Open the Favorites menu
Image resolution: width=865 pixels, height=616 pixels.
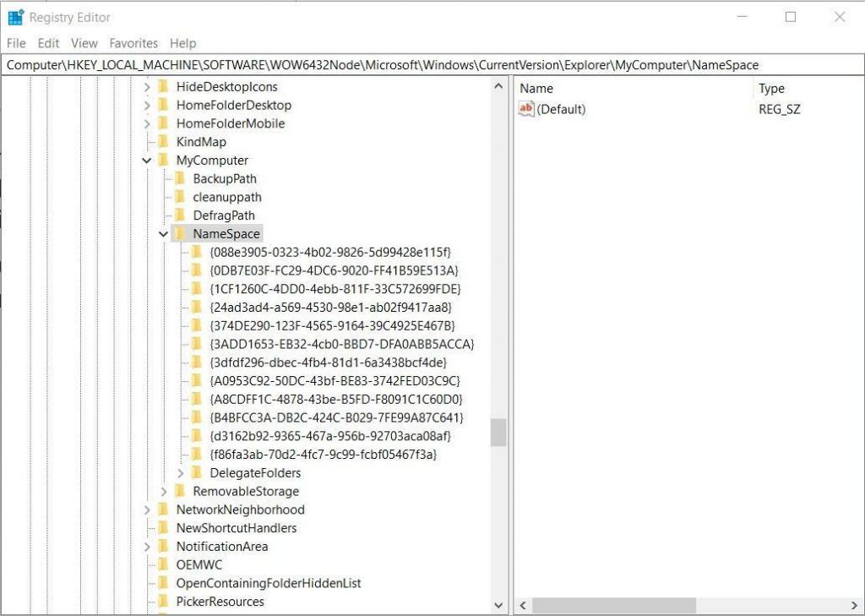[x=133, y=43]
